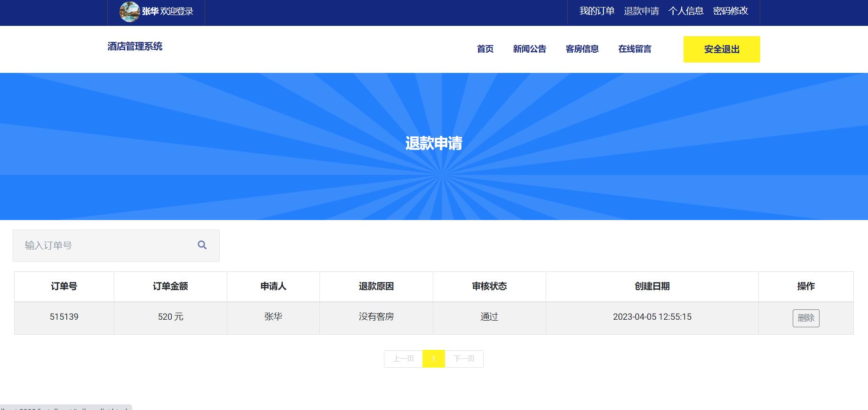Focus the 输入订单号 search field
868x410 pixels.
116,245
